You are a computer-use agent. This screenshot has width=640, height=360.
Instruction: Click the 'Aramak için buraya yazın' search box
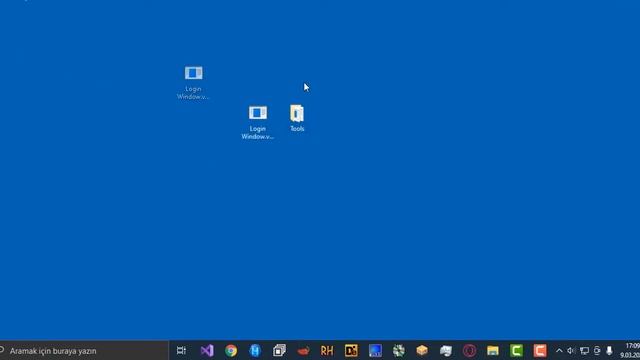click(84, 351)
